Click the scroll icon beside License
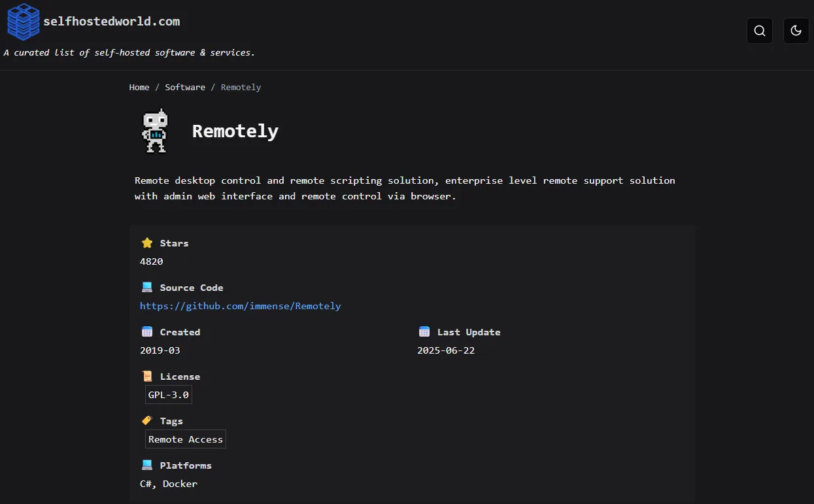Screen dimensions: 814x504 tap(147, 377)
